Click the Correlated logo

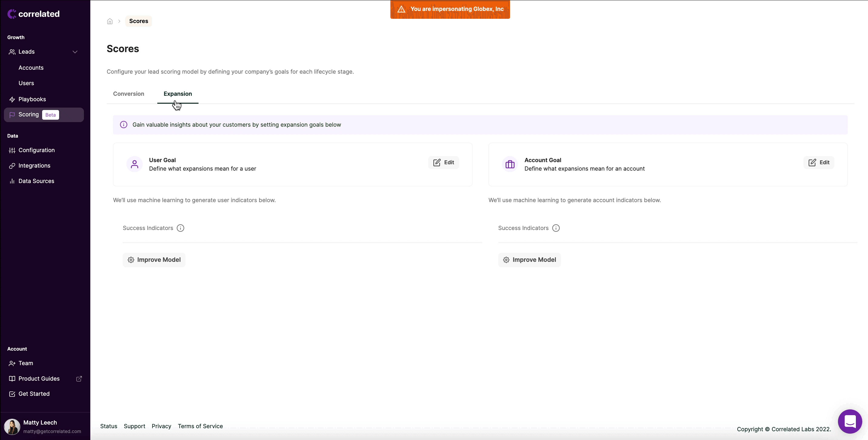click(x=33, y=14)
